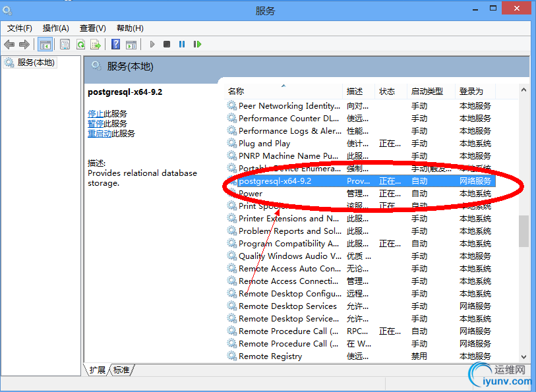Screen dimensions: 536x392
Task: Open the blue Help question-mark icon
Action: 116,44
